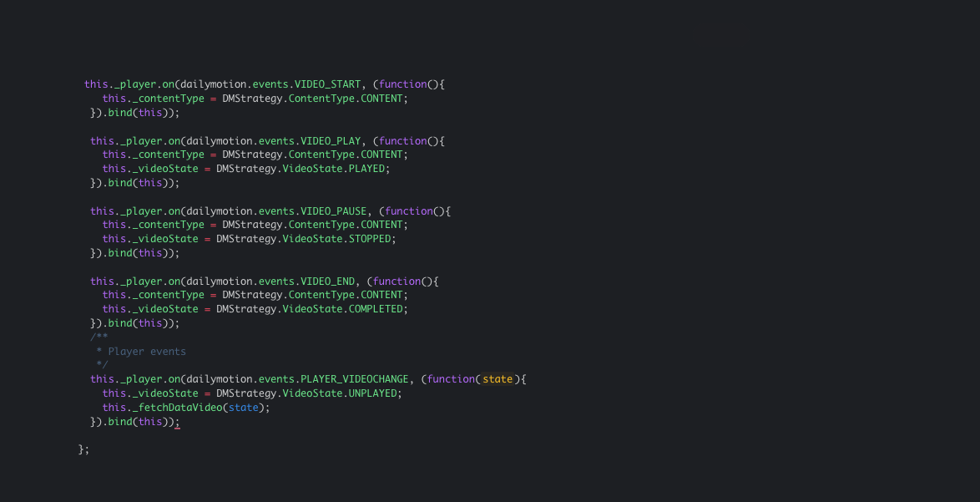Click the VIDEO_START event constant
The width and height of the screenshot is (980, 502).
coord(327,84)
